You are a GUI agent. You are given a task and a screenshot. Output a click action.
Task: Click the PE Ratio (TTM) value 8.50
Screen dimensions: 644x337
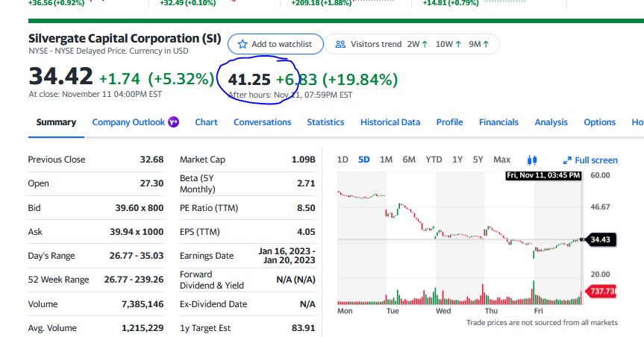(x=307, y=208)
